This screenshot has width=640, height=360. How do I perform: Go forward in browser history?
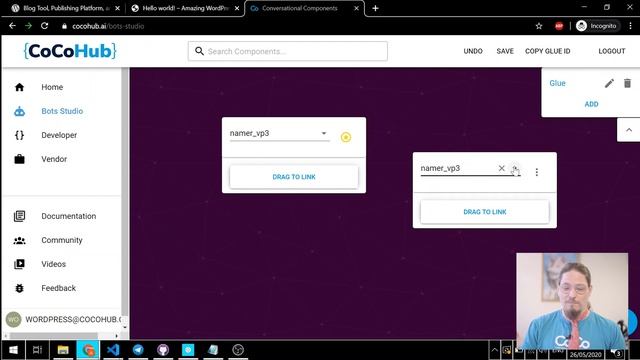tap(28, 26)
